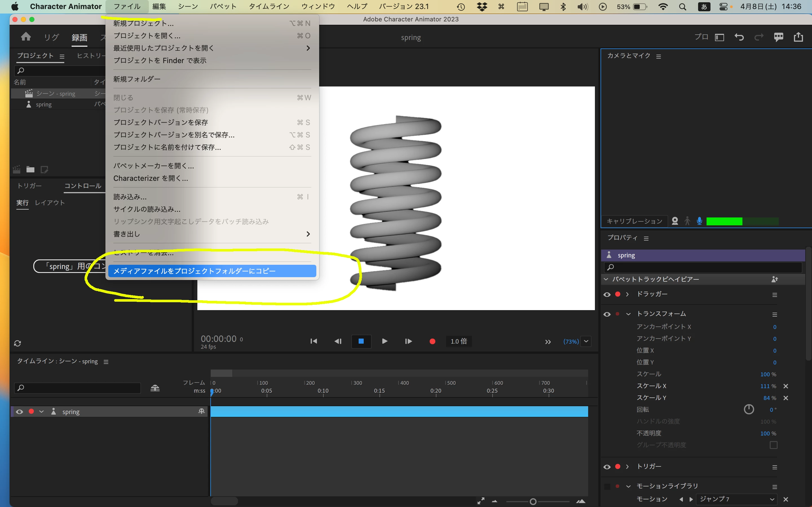Click the feedback speech bubble icon

[778, 37]
